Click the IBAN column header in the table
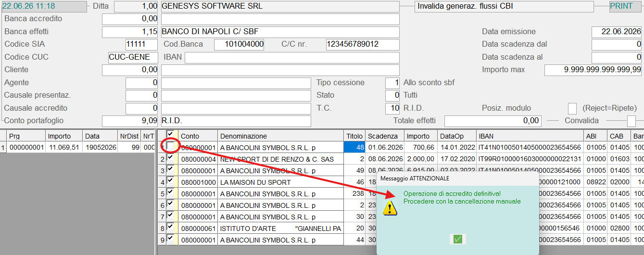Image resolution: width=644 pixels, height=255 pixels. point(530,136)
